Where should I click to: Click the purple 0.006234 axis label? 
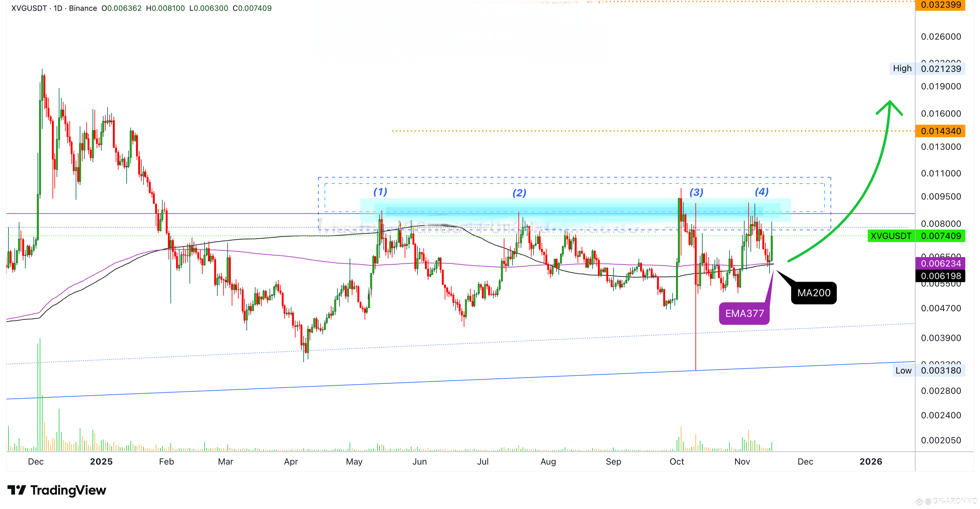[940, 263]
